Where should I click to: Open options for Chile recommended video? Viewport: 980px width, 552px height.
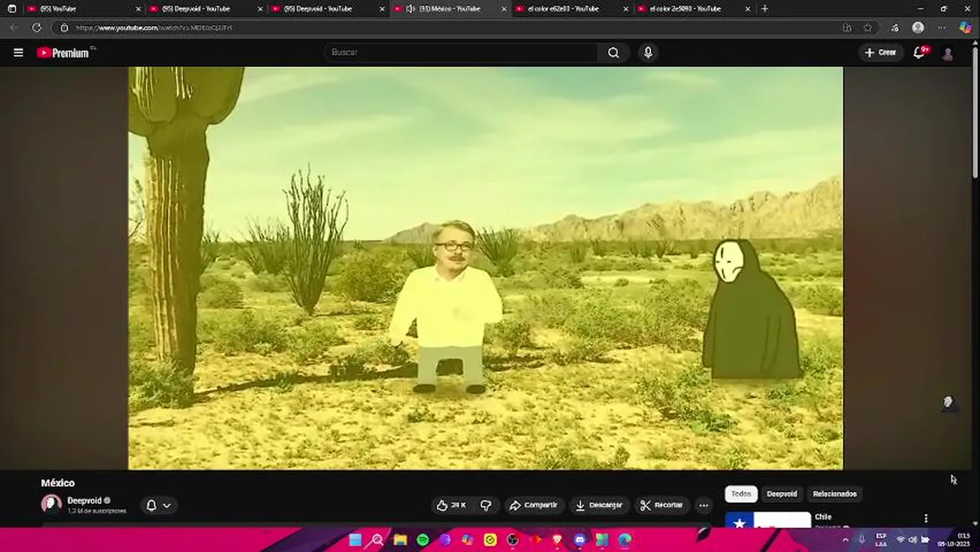926,519
